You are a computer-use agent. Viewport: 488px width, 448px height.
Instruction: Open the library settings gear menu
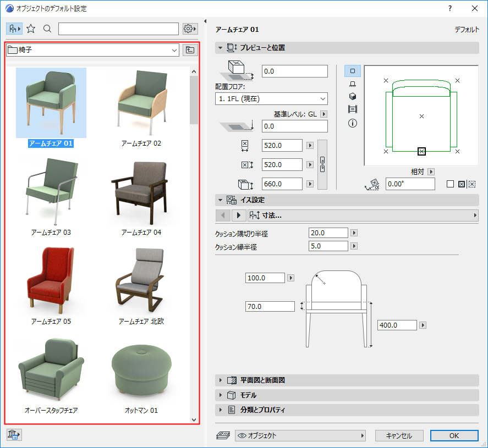(x=190, y=29)
